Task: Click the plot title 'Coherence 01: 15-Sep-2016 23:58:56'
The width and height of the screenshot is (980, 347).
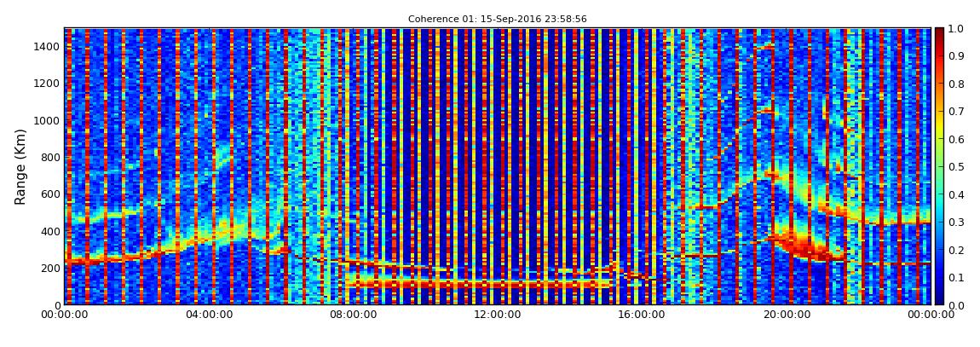Action: (x=498, y=20)
